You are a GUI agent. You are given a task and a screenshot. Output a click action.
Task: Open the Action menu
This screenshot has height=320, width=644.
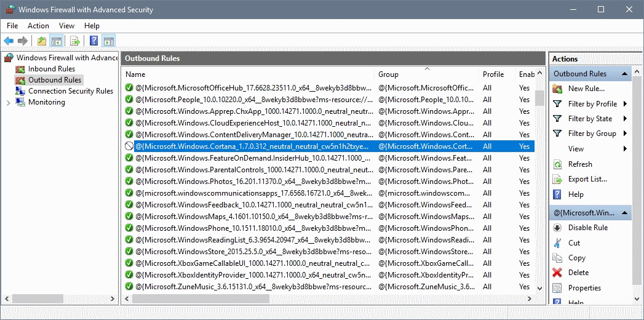pyautogui.click(x=38, y=25)
